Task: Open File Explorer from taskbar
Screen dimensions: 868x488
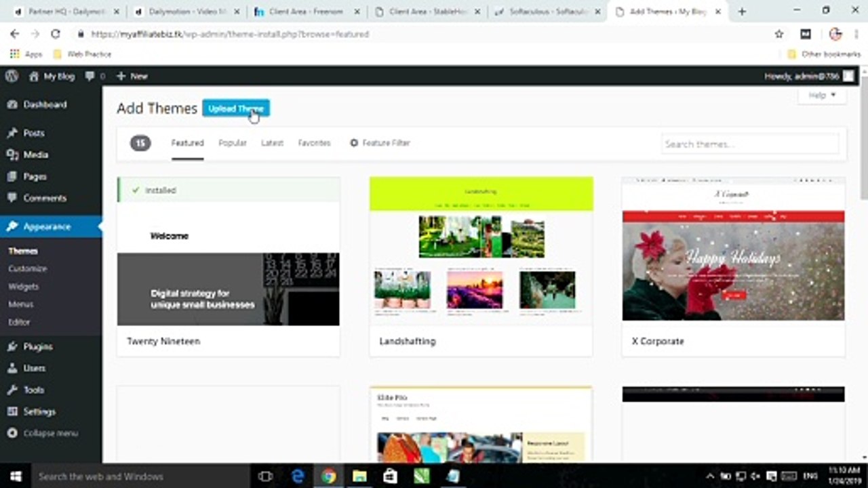Action: click(359, 476)
